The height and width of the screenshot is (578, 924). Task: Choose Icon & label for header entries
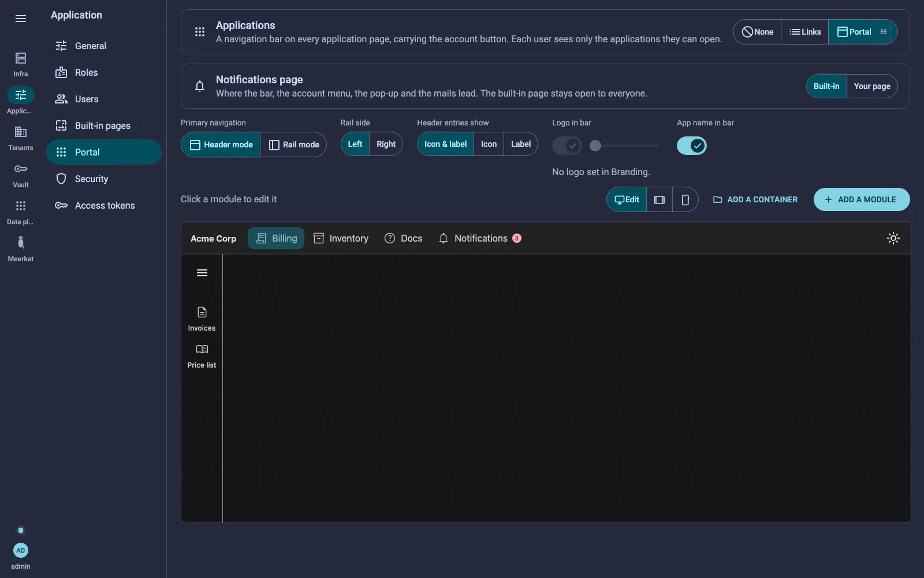pos(445,144)
